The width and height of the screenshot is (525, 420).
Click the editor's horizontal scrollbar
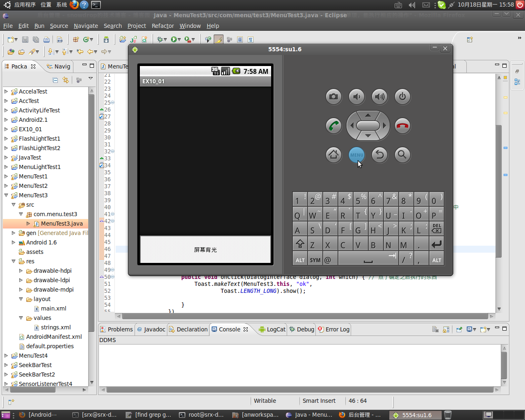pos(306,316)
